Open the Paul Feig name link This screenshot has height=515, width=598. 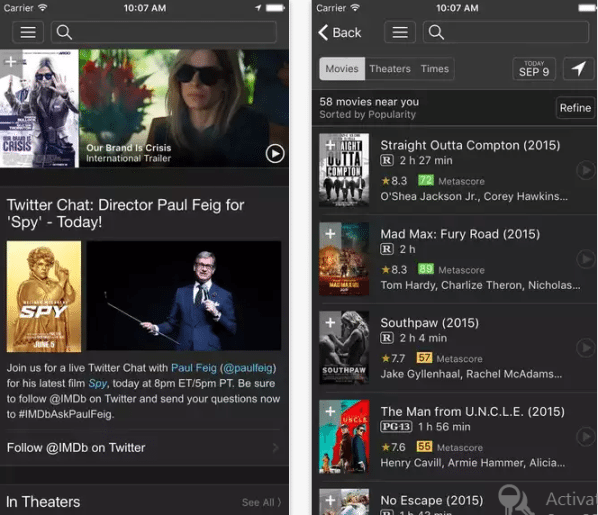tap(194, 368)
